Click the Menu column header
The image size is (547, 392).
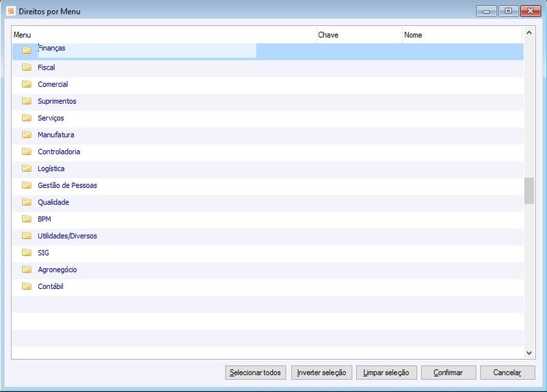[164, 35]
